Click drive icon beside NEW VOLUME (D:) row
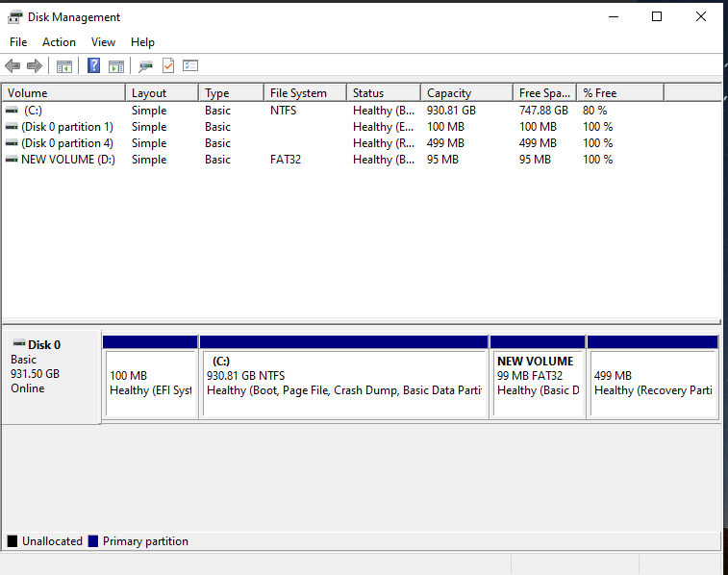The height and width of the screenshot is (575, 728). point(12,160)
